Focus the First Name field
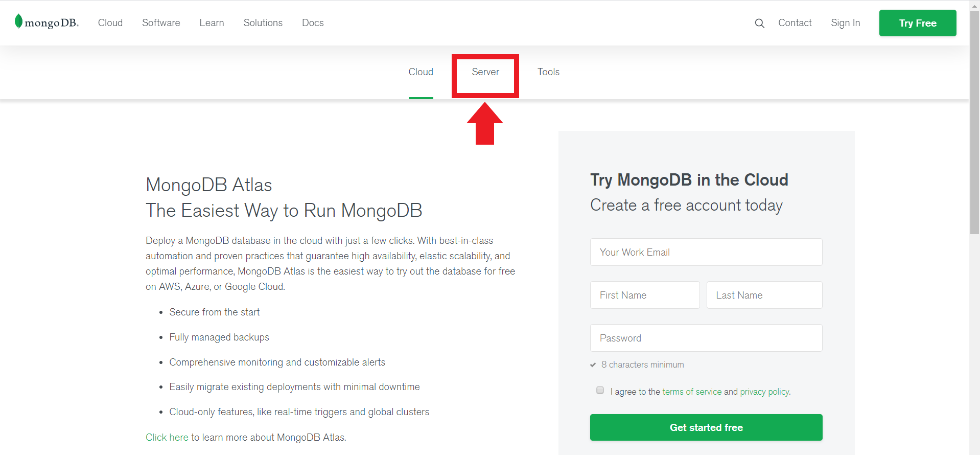Screen dimensions: 980x455 pyautogui.click(x=645, y=295)
